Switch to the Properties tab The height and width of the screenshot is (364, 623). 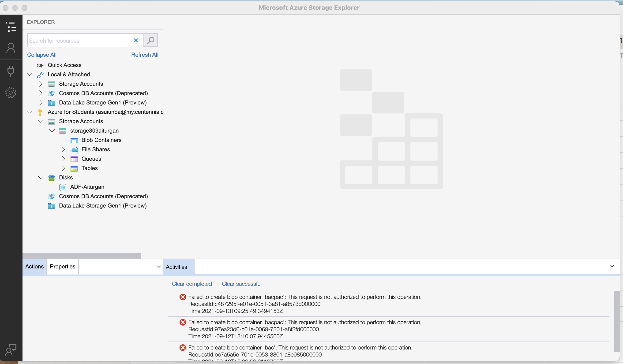click(62, 267)
